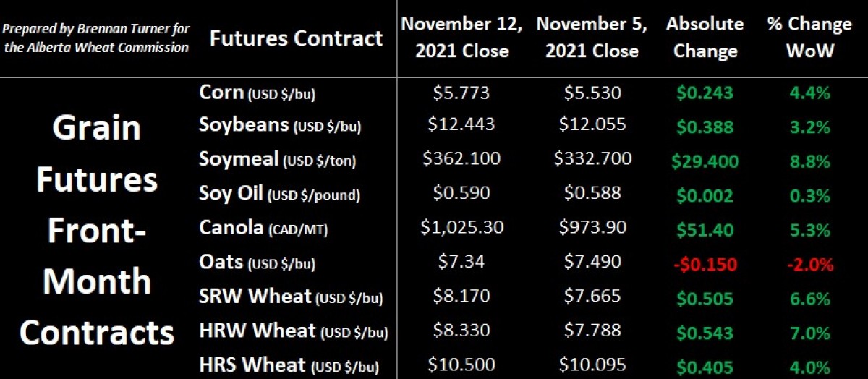Click the Grain Futures Front-Month Contracts title
The image size is (868, 379).
click(x=97, y=231)
